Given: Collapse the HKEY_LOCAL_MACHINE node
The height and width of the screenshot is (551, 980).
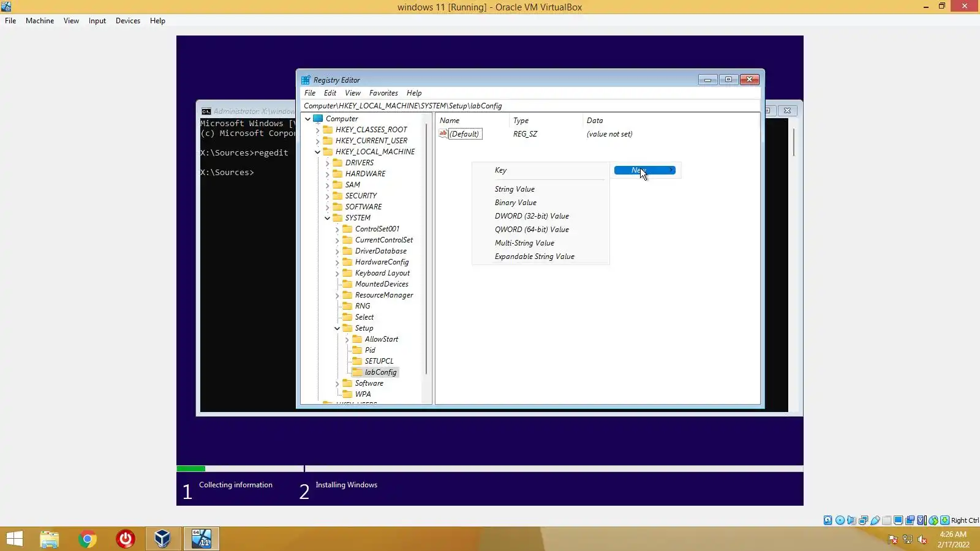Looking at the screenshot, I should [317, 152].
